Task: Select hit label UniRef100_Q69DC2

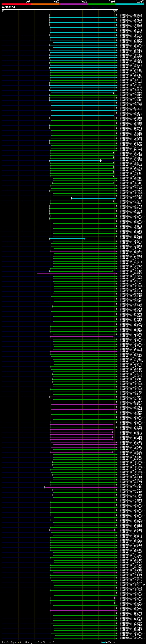Action: (131, 75)
